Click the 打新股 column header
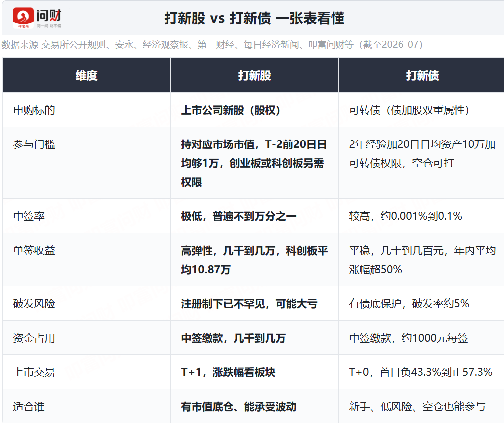Viewport: 504px width, 423px height. coord(255,75)
